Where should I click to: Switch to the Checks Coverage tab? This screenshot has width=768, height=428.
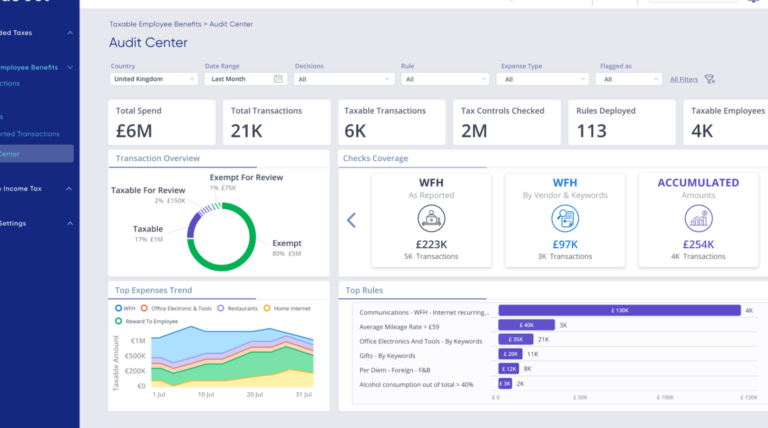[375, 158]
